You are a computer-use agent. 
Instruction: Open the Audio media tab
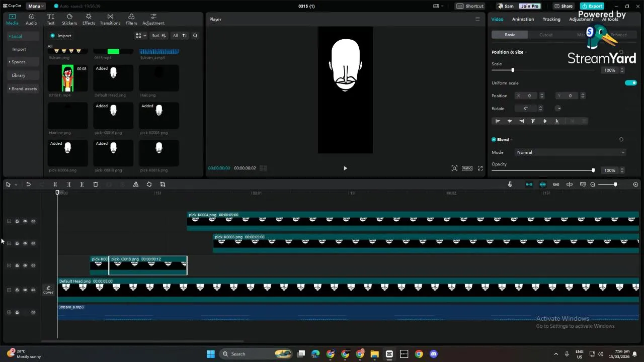(x=31, y=20)
